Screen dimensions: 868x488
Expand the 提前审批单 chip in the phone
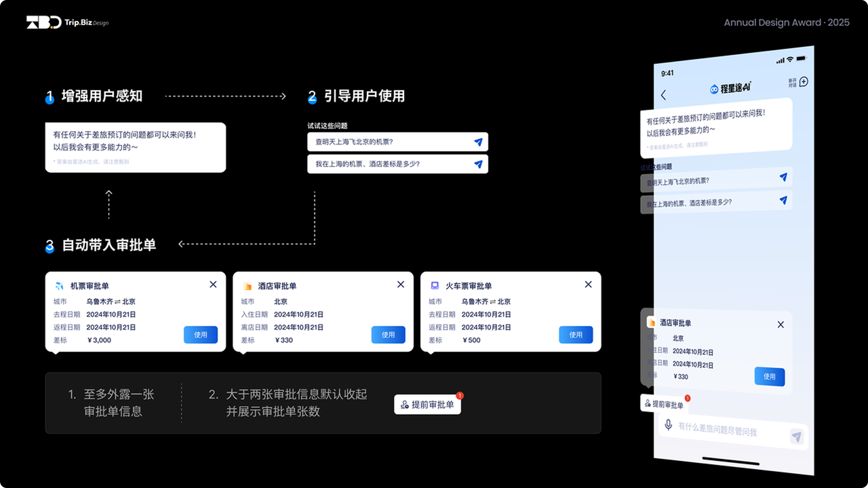[665, 405]
